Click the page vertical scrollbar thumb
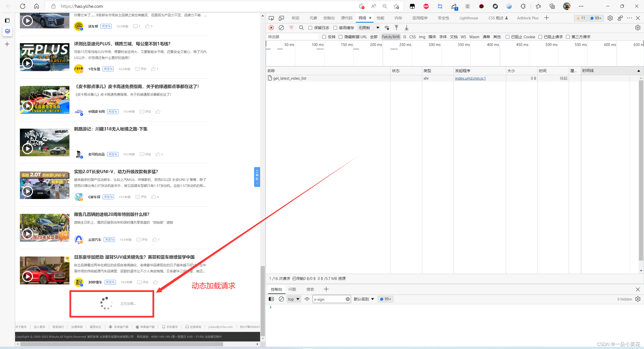The image size is (644, 349). pos(263,301)
